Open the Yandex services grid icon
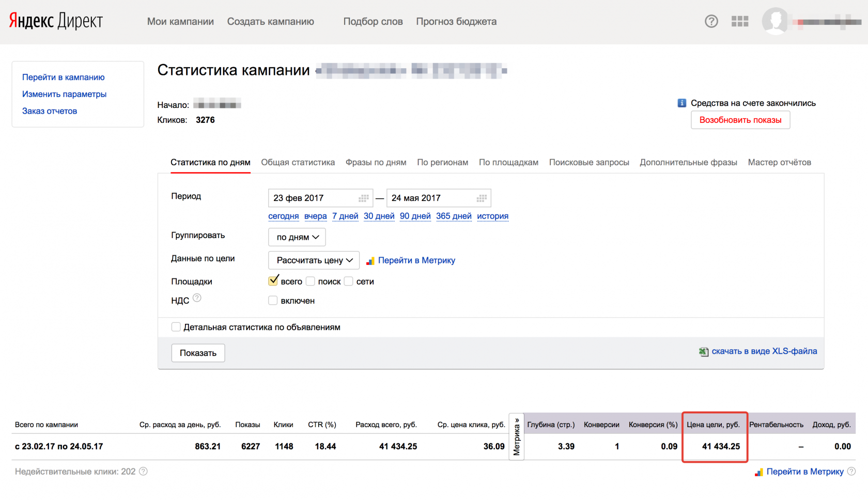Screen dimensions: 868x500 pos(740,21)
